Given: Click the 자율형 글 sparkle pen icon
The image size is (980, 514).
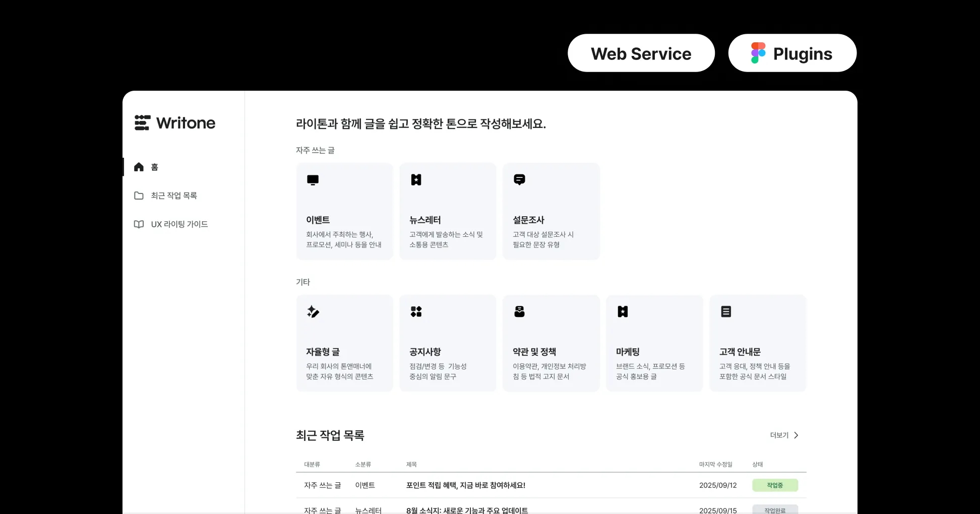Looking at the screenshot, I should coord(313,312).
